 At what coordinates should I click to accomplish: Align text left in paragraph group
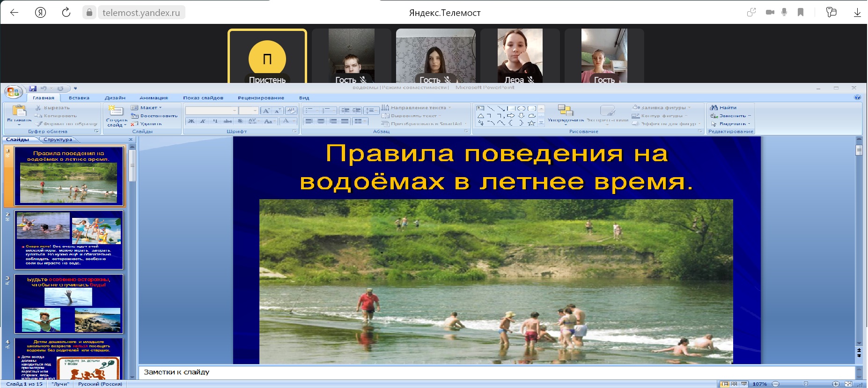(309, 121)
